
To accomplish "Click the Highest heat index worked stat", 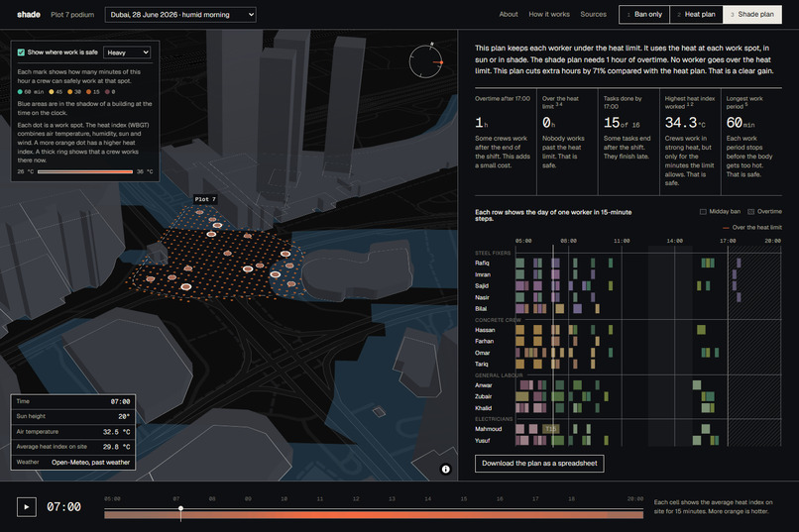I will (x=690, y=142).
